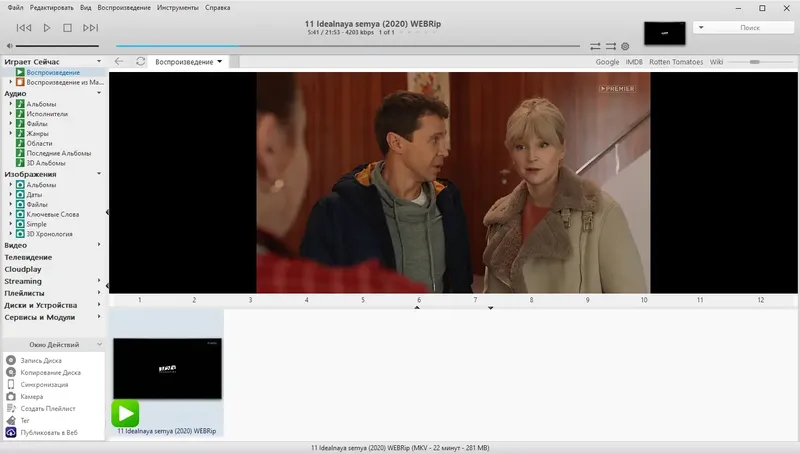Expand the Плейлисты section
Screen dimensions: 800x454
pos(99,293)
